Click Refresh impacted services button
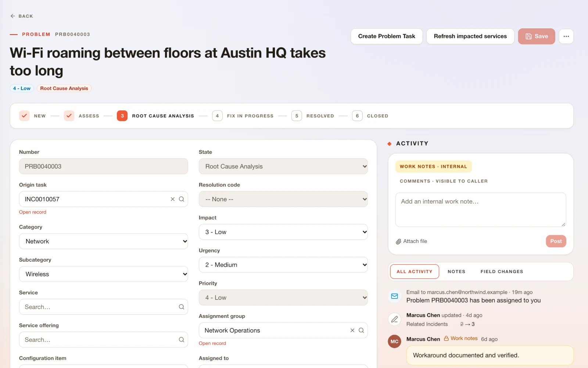 point(470,36)
